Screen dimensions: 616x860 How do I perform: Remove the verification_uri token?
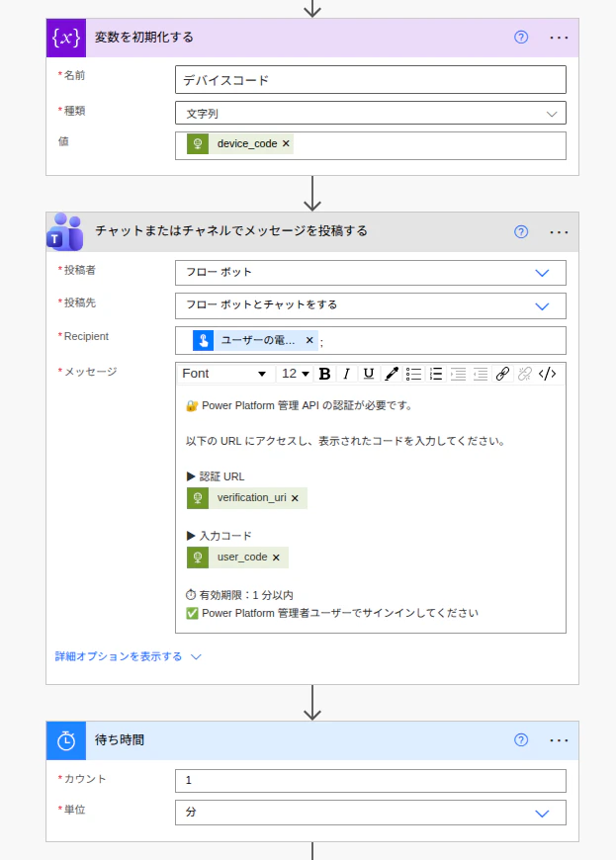(x=295, y=498)
